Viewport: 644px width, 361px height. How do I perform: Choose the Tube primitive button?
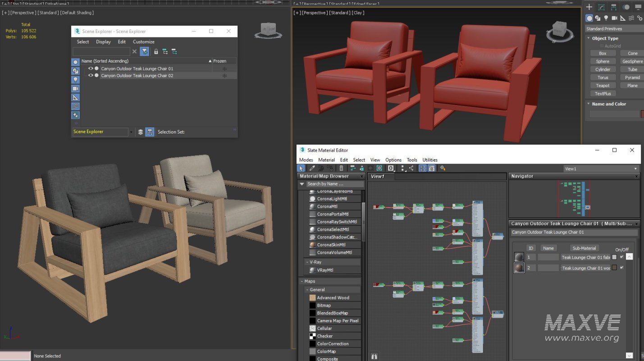[631, 69]
